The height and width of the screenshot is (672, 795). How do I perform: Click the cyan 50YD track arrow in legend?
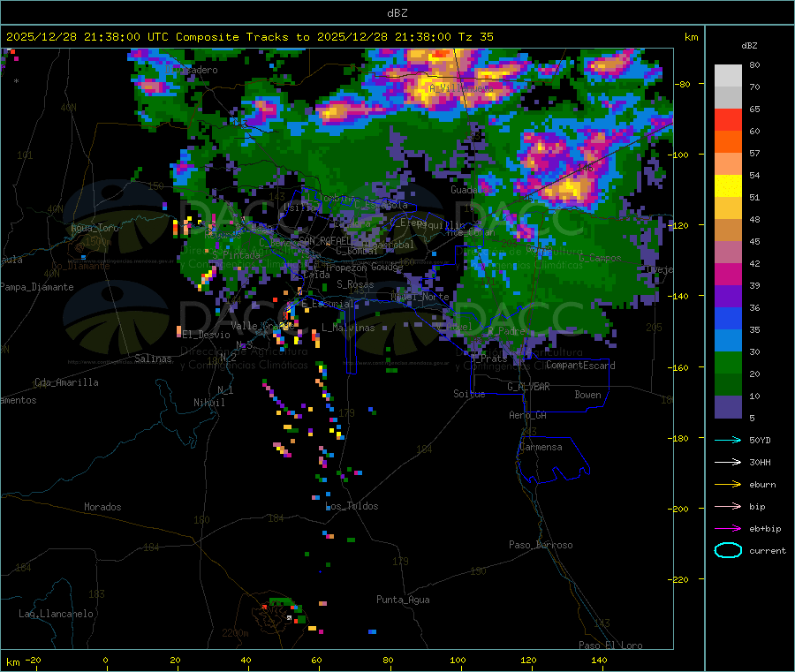(x=728, y=440)
